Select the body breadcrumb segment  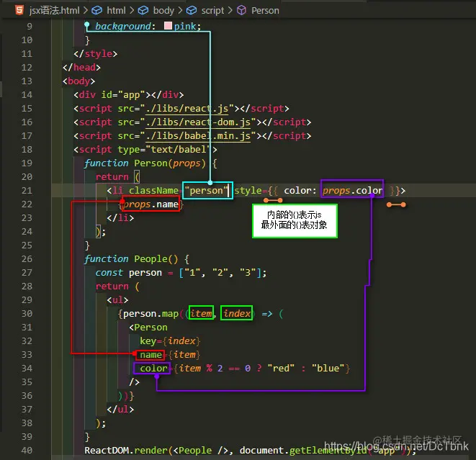tap(163, 11)
